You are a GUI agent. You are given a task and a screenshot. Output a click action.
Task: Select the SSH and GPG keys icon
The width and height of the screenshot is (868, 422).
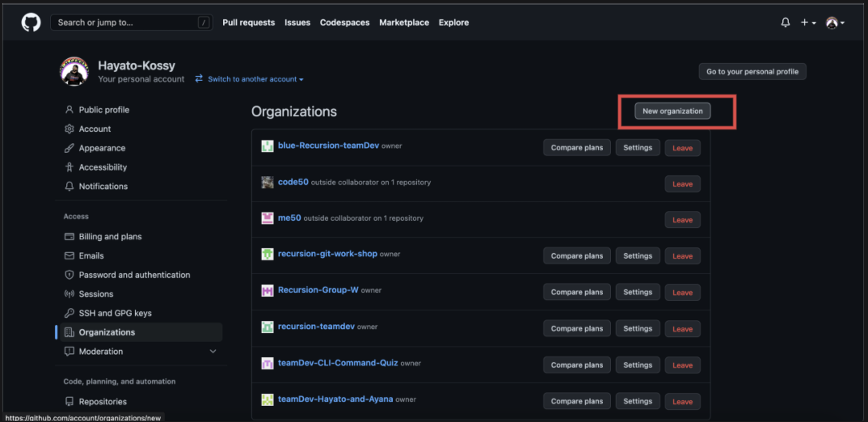coord(69,313)
